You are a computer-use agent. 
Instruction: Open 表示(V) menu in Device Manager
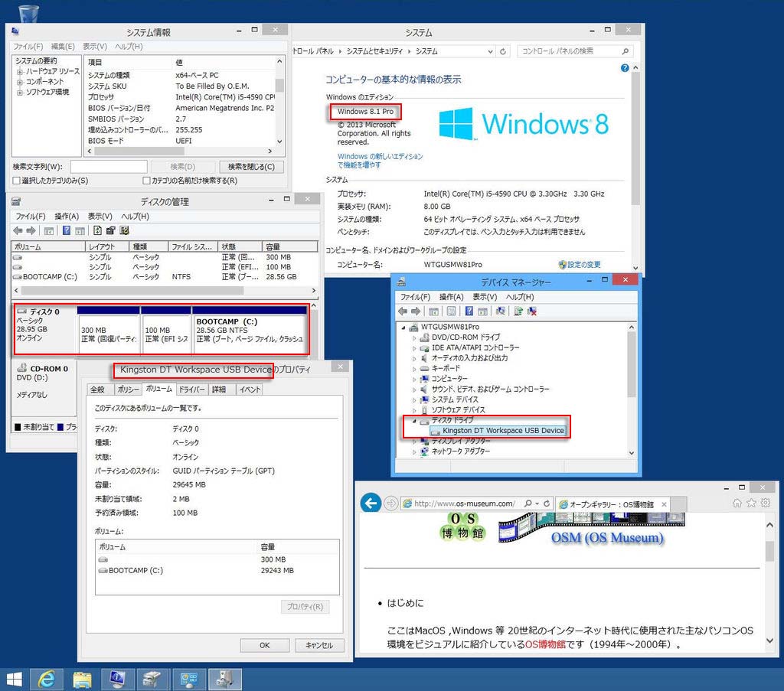click(x=485, y=297)
